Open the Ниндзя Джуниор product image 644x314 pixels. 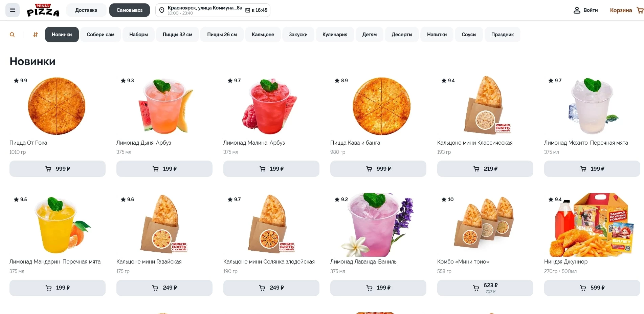point(592,225)
